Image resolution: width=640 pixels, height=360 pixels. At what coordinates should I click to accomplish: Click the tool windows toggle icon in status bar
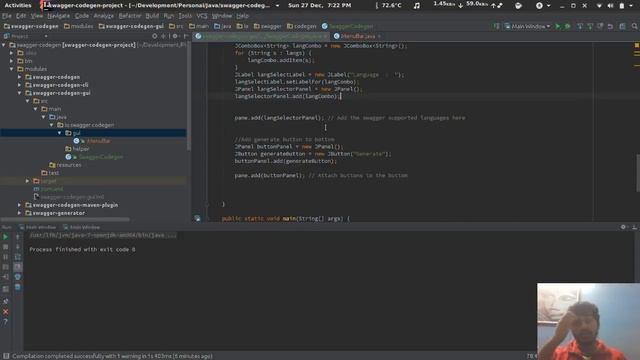6,356
